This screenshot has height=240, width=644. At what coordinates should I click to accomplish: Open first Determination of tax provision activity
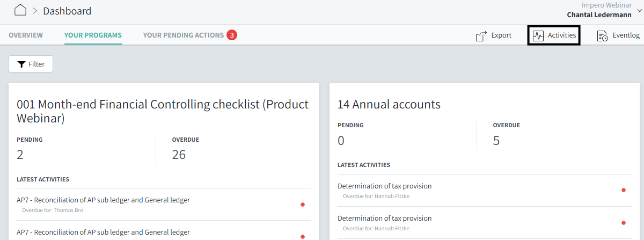[x=384, y=186]
